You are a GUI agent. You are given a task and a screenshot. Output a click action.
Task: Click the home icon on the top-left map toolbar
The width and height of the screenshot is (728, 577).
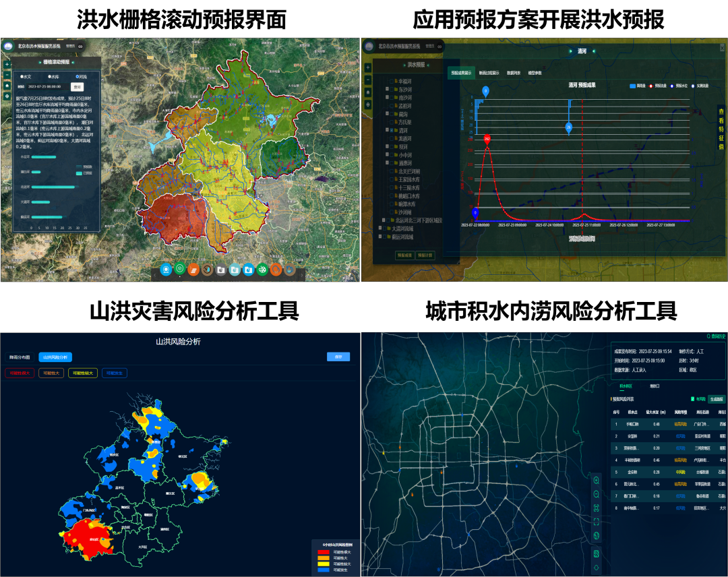point(7,86)
